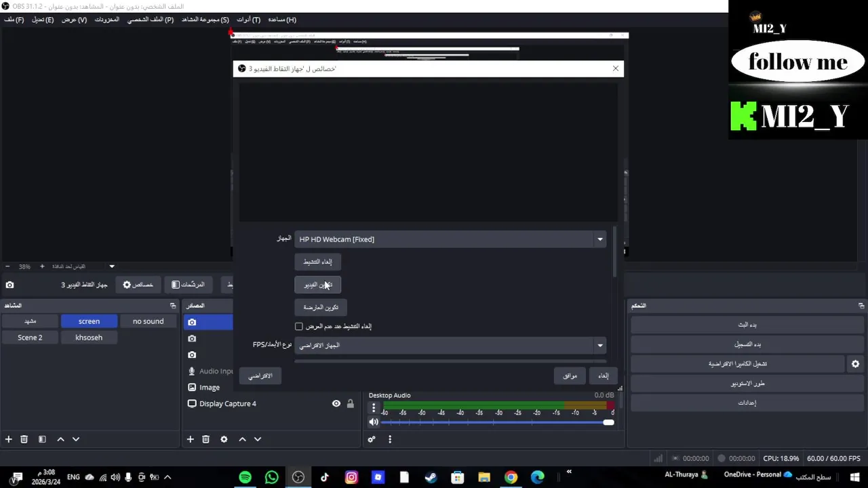Add a new scene with the plus icon
The width and height of the screenshot is (868, 488).
(9, 439)
